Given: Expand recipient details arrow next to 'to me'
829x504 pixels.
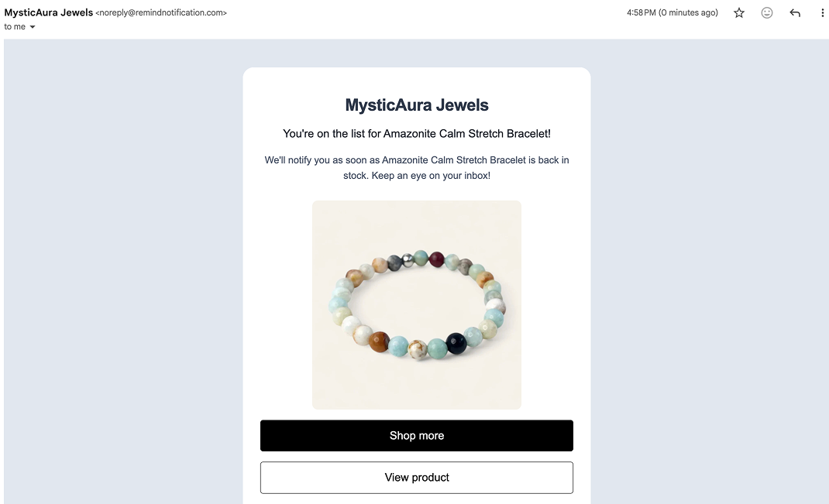Looking at the screenshot, I should coord(33,27).
